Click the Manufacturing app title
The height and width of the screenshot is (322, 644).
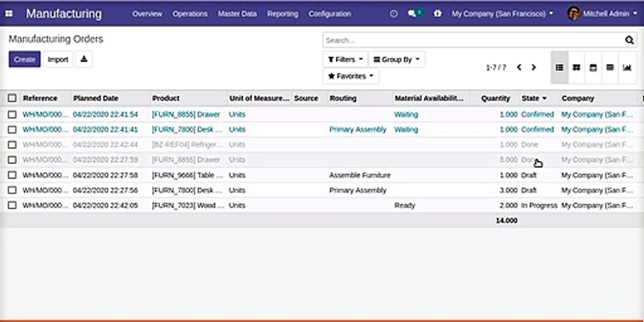coord(64,14)
